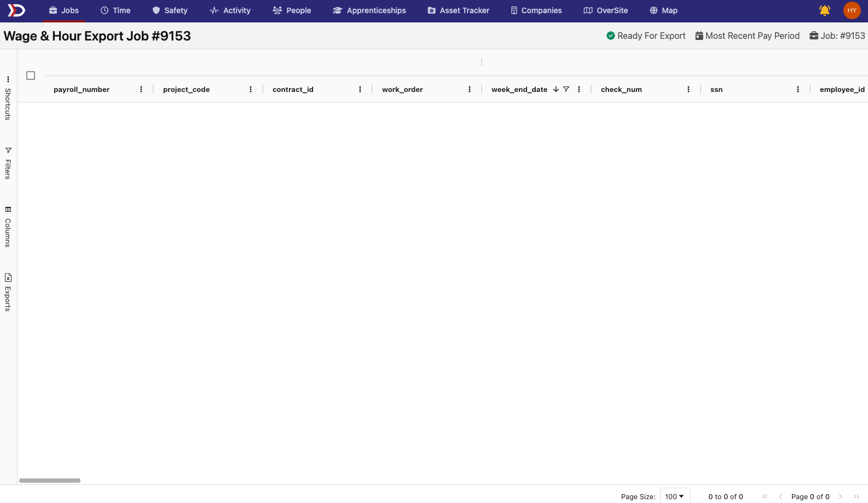Open the People tab
This screenshot has height=503, width=868.
pos(292,10)
